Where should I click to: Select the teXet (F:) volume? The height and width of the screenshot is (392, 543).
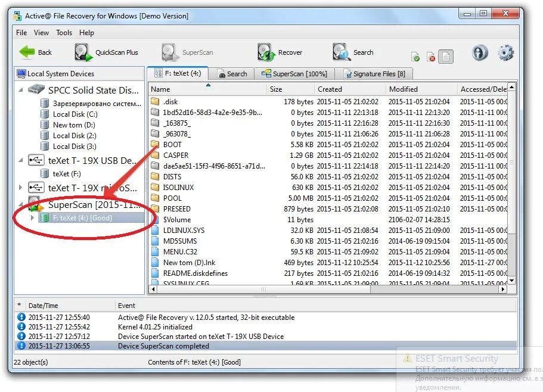(67, 174)
